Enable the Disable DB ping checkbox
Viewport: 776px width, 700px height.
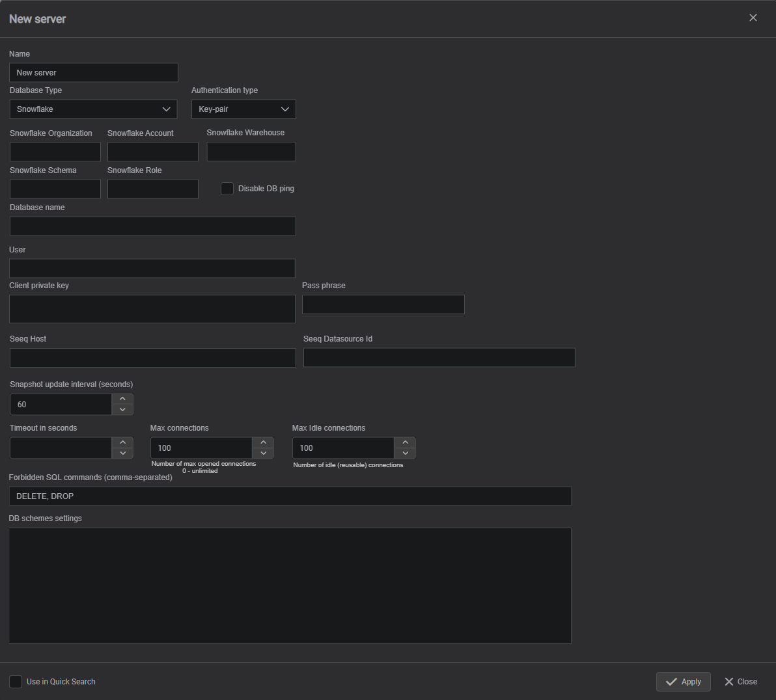[227, 188]
